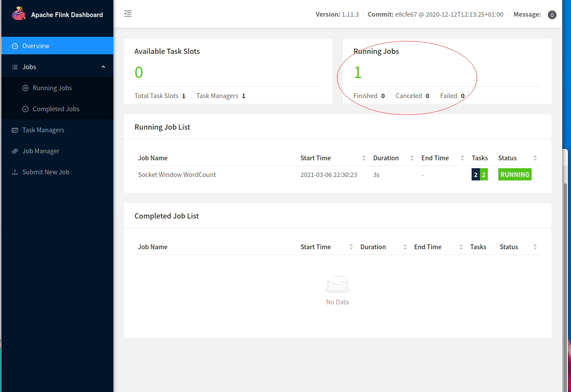This screenshot has width=571, height=392.
Task: Click the Overview dashboard gauge icon
Action: coord(14,46)
